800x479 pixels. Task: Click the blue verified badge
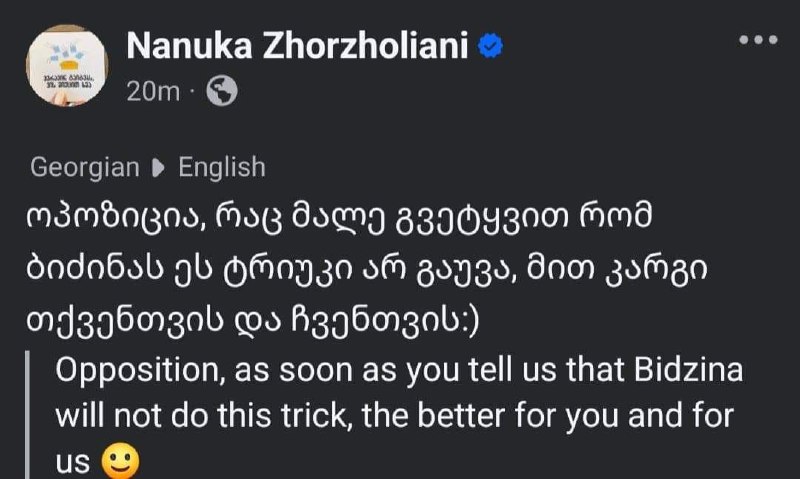pyautogui.click(x=490, y=46)
